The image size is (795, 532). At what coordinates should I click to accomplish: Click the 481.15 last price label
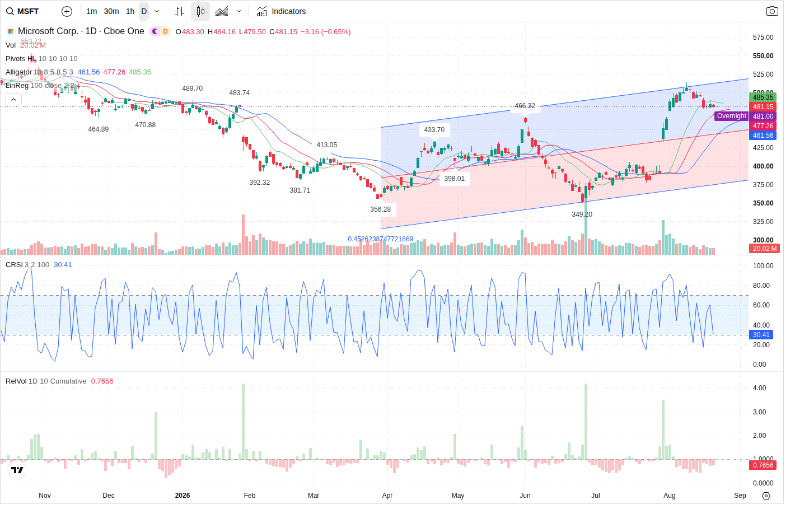(x=763, y=106)
